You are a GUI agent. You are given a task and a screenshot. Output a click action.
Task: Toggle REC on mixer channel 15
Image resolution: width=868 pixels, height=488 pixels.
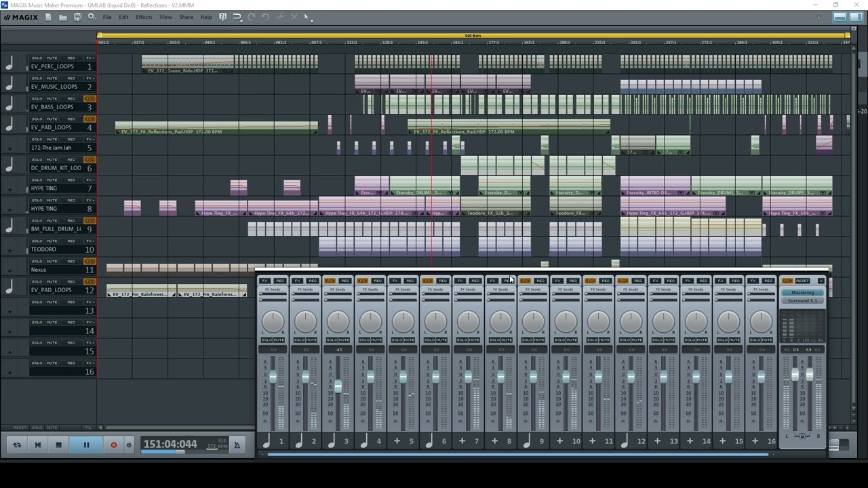coord(735,281)
